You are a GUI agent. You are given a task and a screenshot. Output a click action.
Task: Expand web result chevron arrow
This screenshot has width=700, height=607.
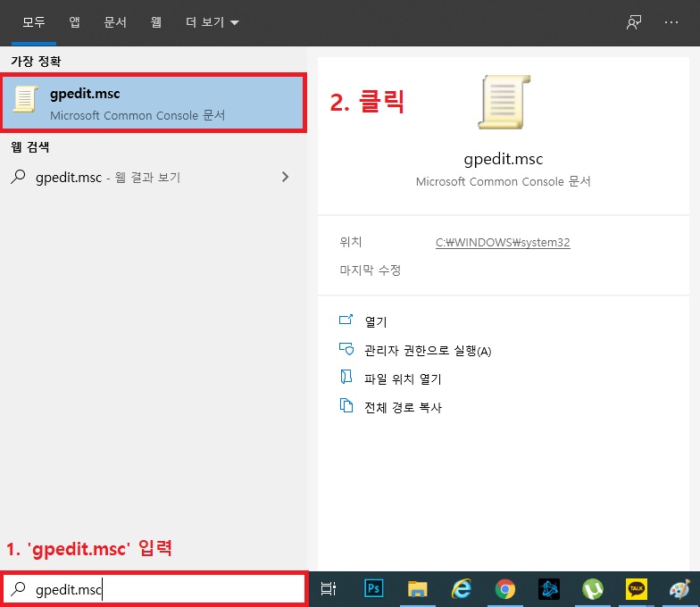[286, 177]
